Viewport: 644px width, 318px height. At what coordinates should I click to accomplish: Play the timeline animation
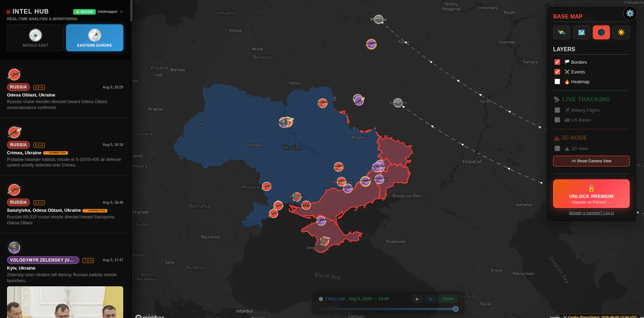point(417,299)
